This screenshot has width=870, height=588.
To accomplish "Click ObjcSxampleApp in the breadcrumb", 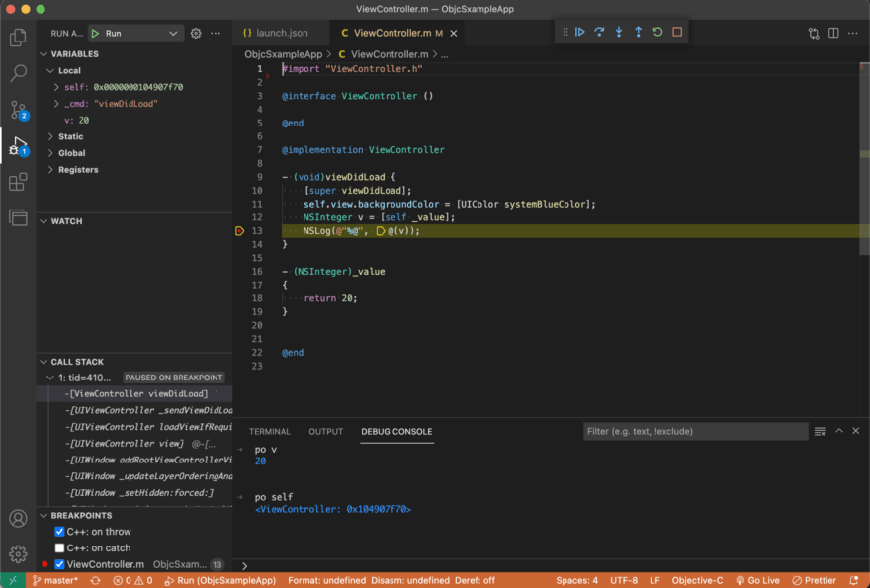I will [x=283, y=54].
